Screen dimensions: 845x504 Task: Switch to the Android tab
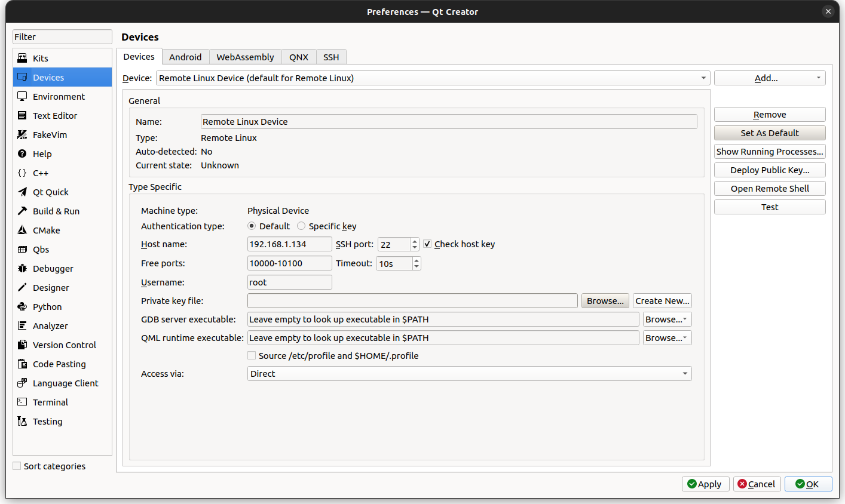185,57
